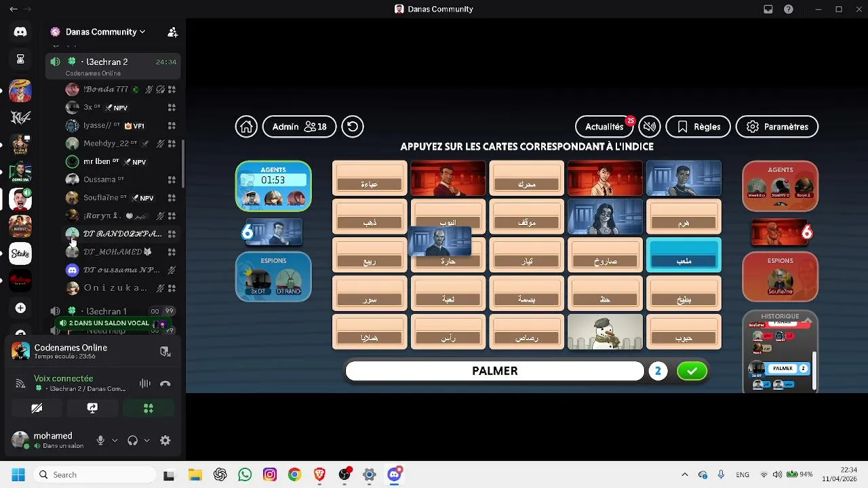Screen dimensions: 868x488
Task: Pick the card labeled موقف
Action: [x=526, y=217]
